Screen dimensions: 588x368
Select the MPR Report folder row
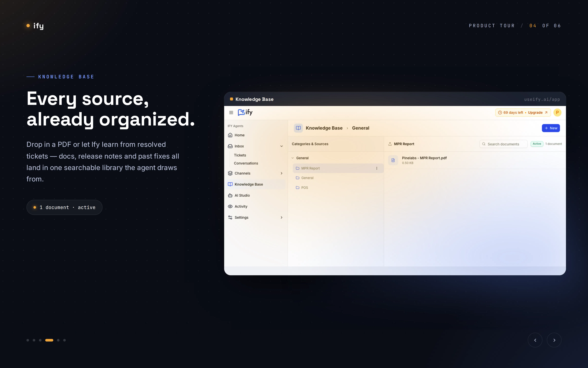[x=338, y=168]
